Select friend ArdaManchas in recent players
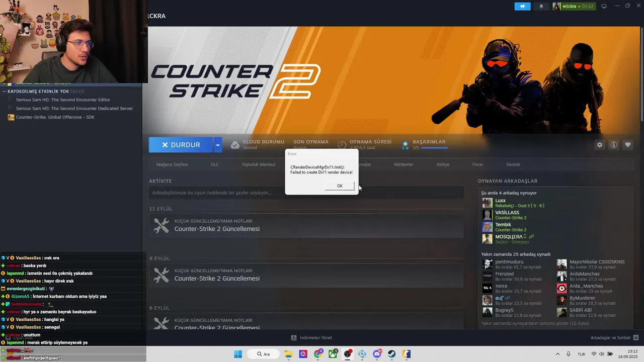 (x=585, y=274)
